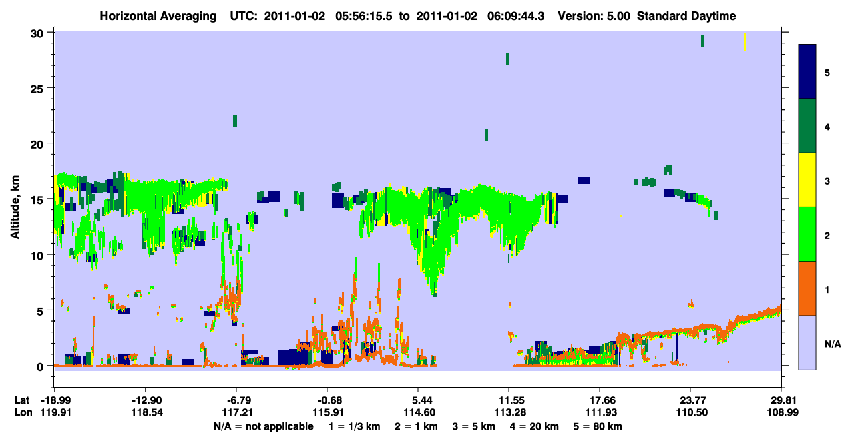This screenshot has width=868, height=445.
Task: Click the longitude value 110.50
Action: pos(690,412)
